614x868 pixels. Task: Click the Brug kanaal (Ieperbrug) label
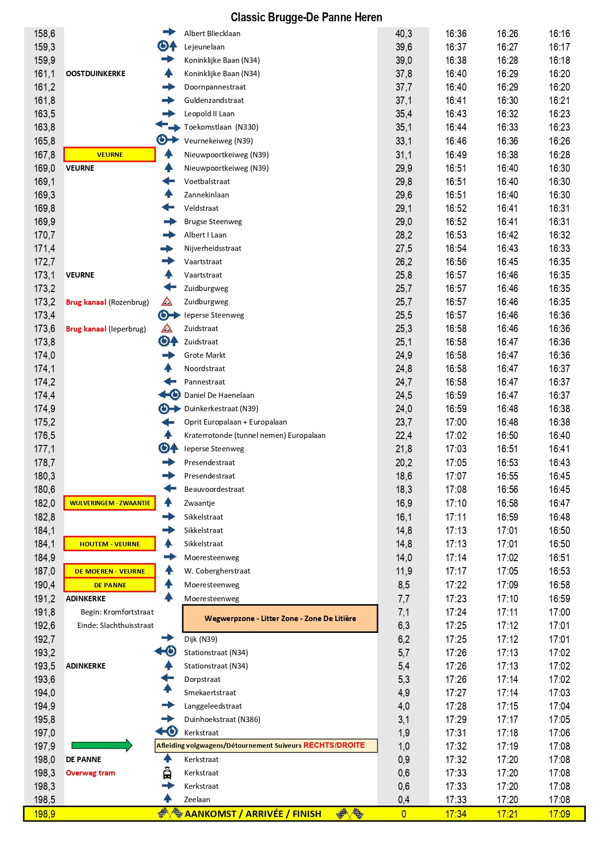pyautogui.click(x=106, y=329)
